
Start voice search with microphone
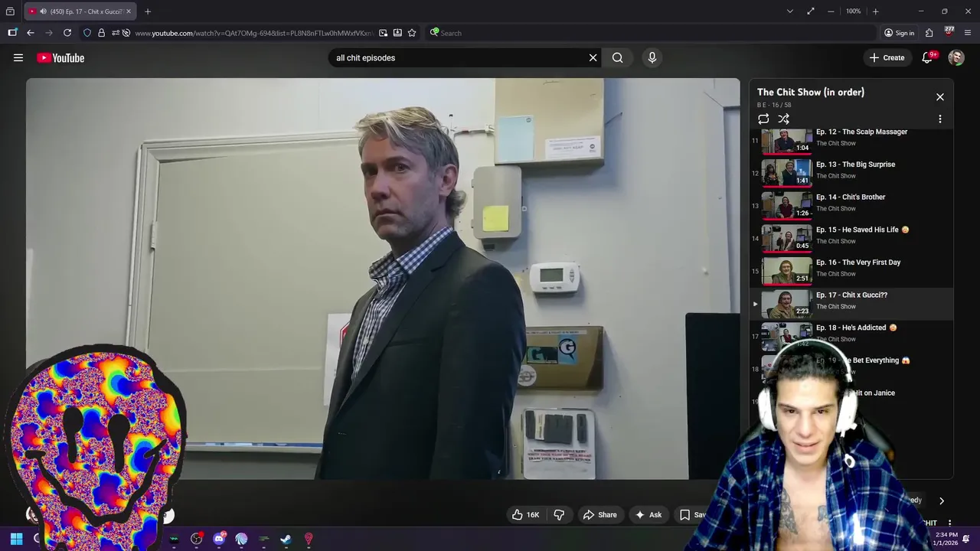coord(652,57)
